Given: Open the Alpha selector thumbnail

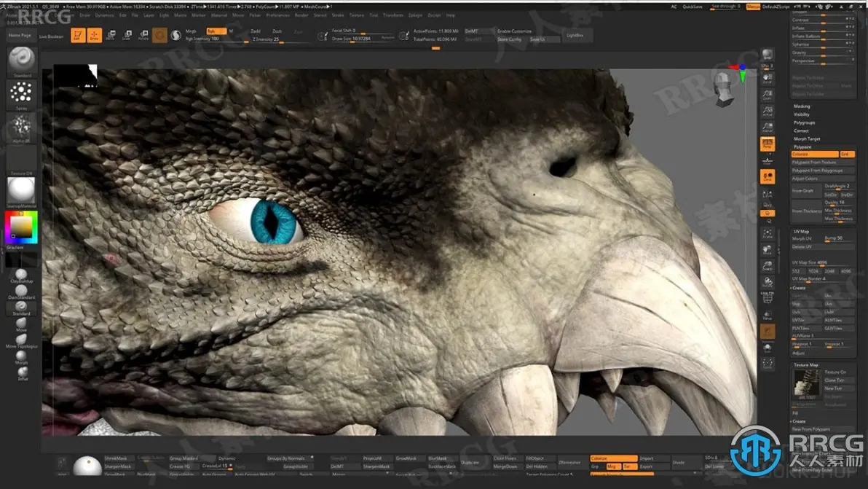Looking at the screenshot, I should (x=22, y=128).
